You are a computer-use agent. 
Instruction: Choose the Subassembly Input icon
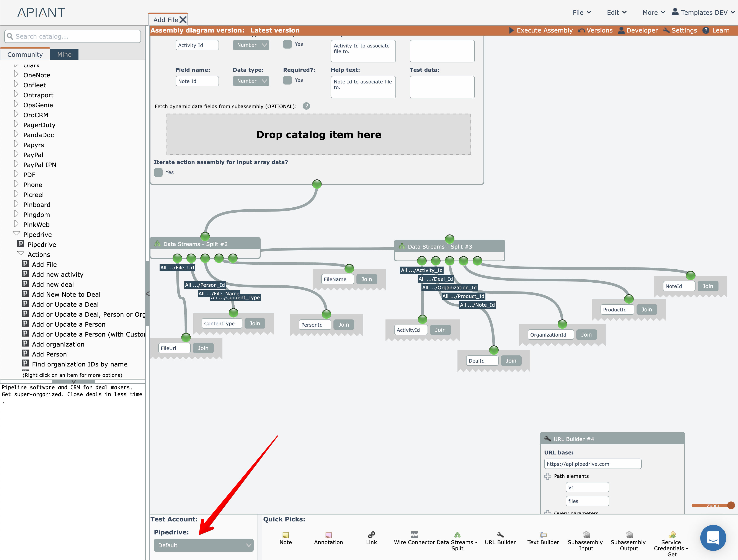pos(586,535)
